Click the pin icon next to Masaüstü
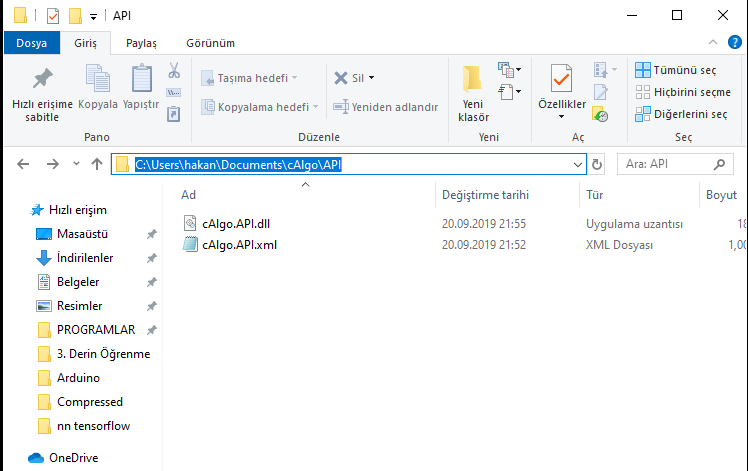Screen dimensions: 748x471 click(152, 234)
